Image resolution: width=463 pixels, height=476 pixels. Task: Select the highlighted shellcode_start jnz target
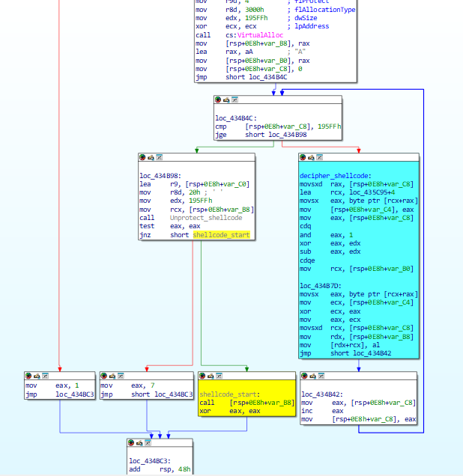(x=221, y=235)
